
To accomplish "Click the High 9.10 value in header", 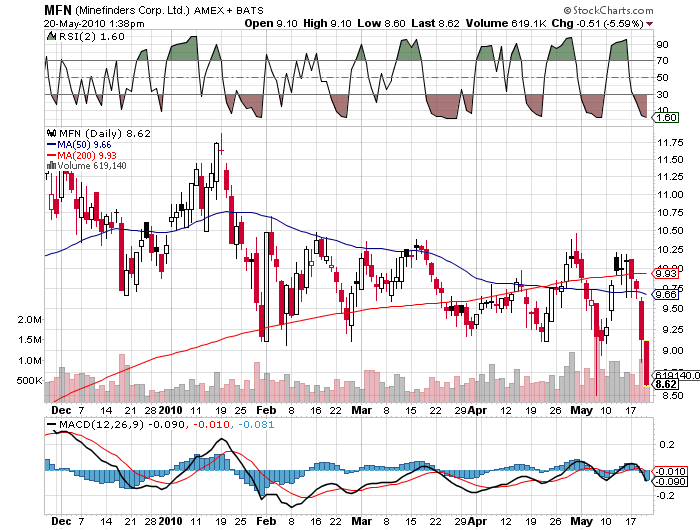I will (x=327, y=24).
